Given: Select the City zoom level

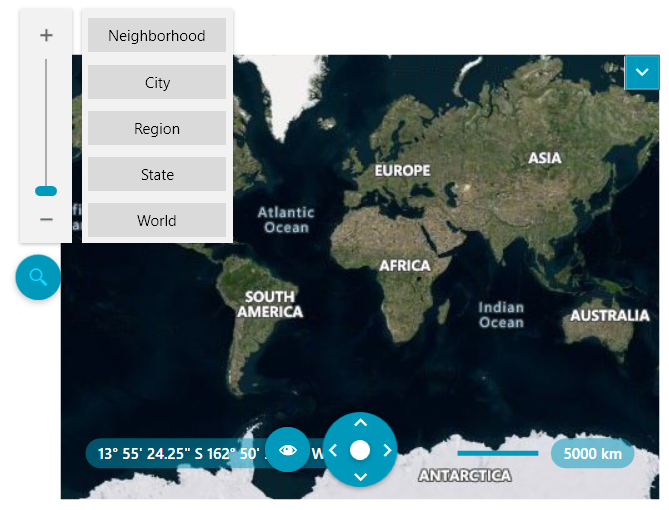Looking at the screenshot, I should click(157, 82).
